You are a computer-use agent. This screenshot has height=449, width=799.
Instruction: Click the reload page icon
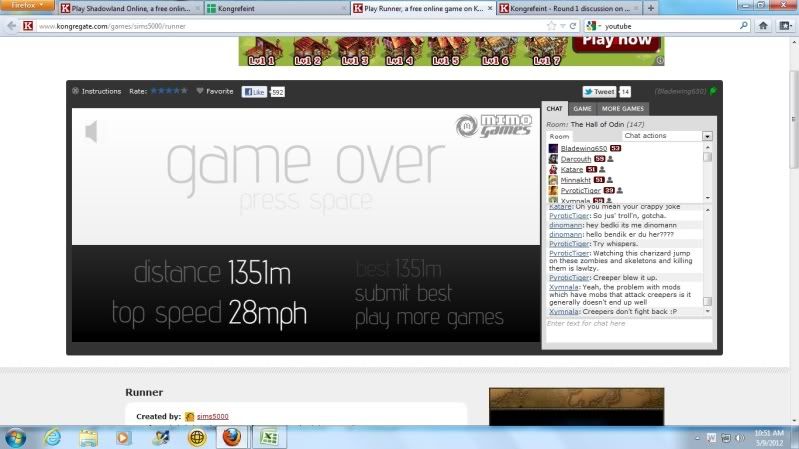(573, 26)
